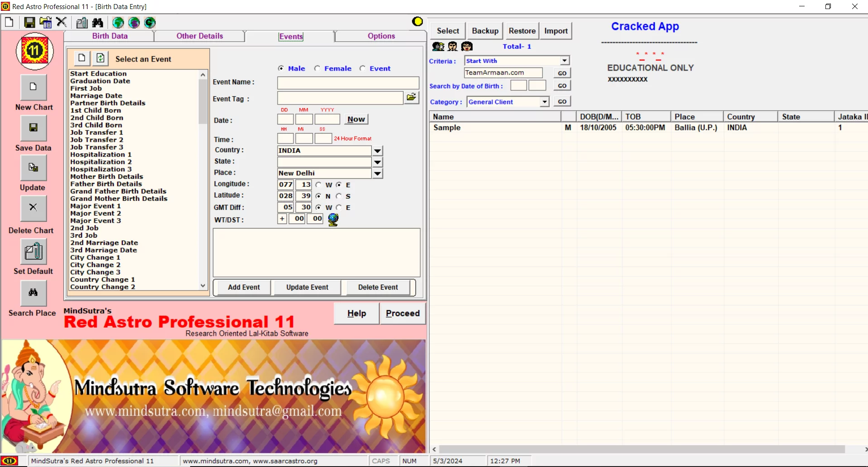Click the Backup button
This screenshot has width=868, height=467.
tap(485, 31)
